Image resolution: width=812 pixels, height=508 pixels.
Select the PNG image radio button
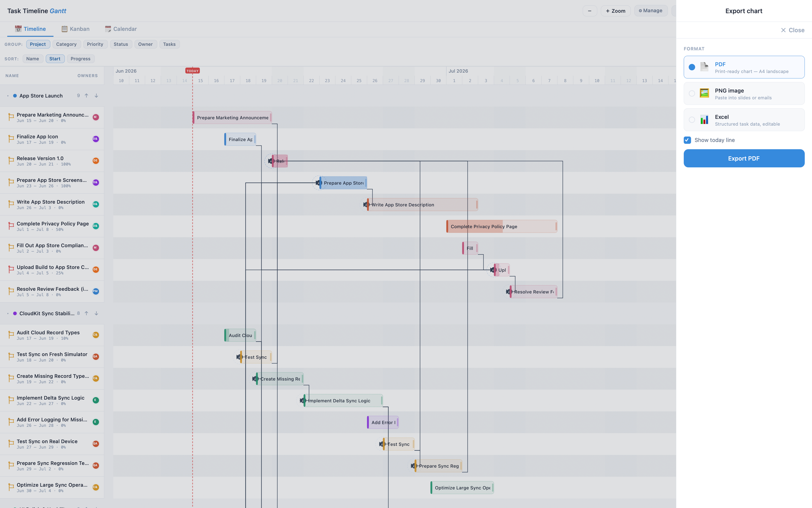tap(692, 93)
